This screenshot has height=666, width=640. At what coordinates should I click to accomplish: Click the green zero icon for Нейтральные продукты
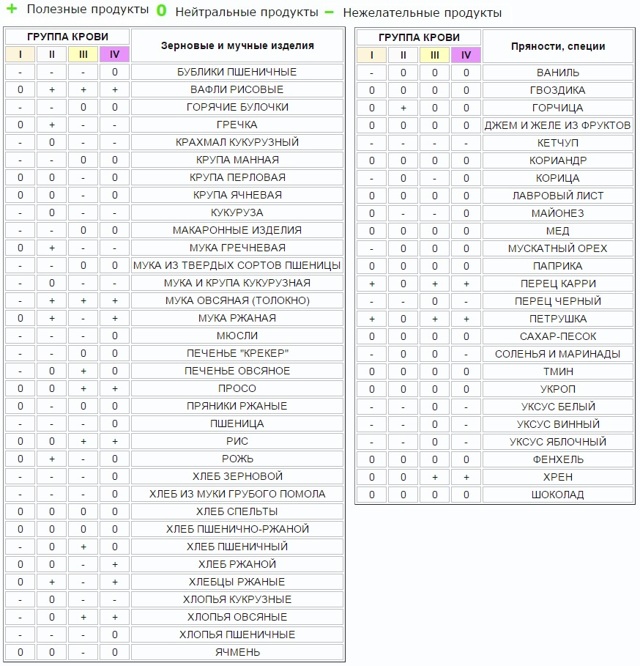(x=161, y=11)
